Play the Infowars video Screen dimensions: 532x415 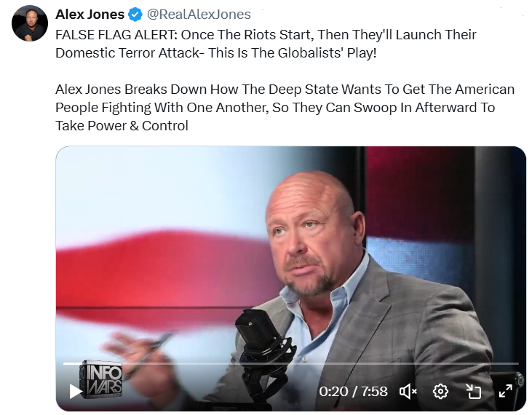(76, 391)
